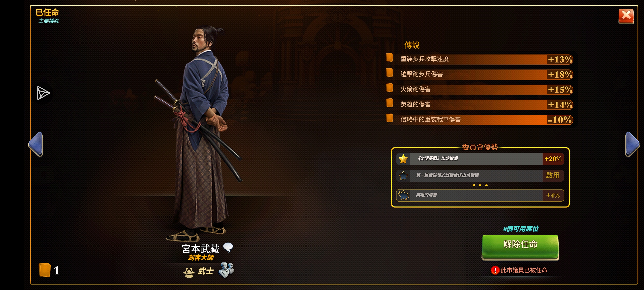Click the red exclamation warning icon
The height and width of the screenshot is (290, 644).
point(495,270)
